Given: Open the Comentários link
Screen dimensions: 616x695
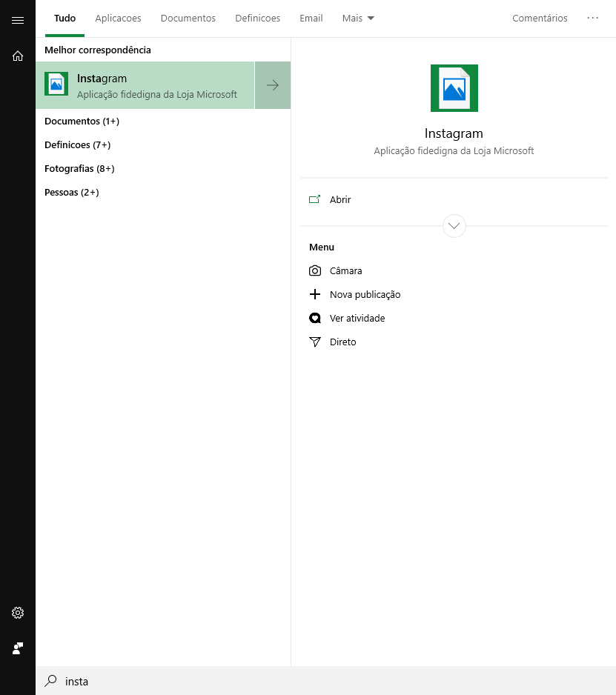Looking at the screenshot, I should [x=540, y=19].
